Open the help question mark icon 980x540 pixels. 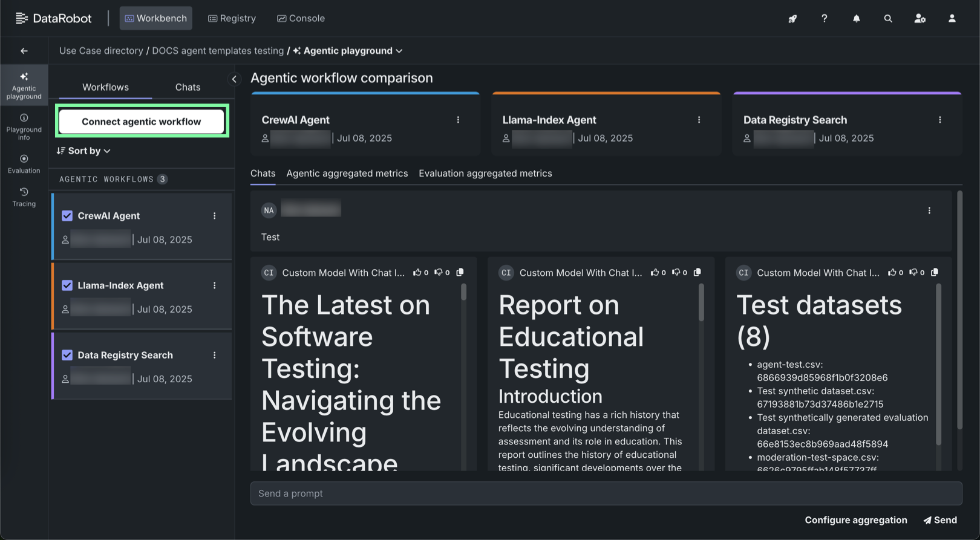tap(824, 19)
